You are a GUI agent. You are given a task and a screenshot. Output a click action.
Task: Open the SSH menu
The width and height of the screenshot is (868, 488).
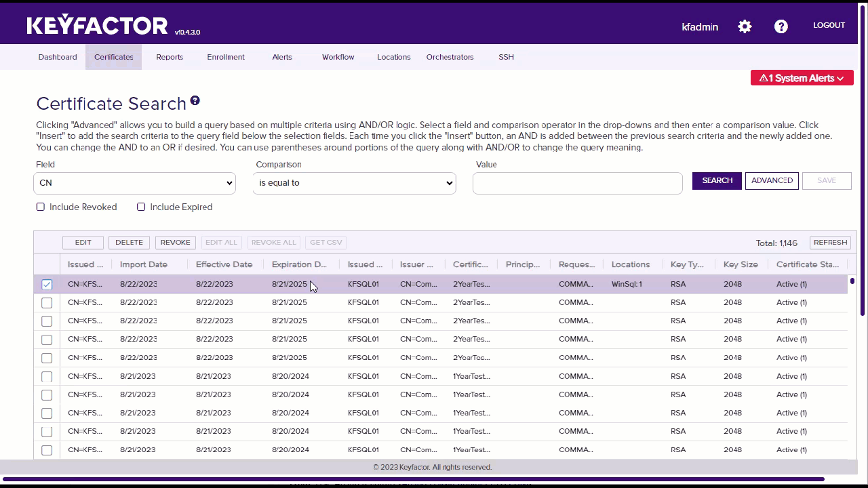(x=506, y=57)
